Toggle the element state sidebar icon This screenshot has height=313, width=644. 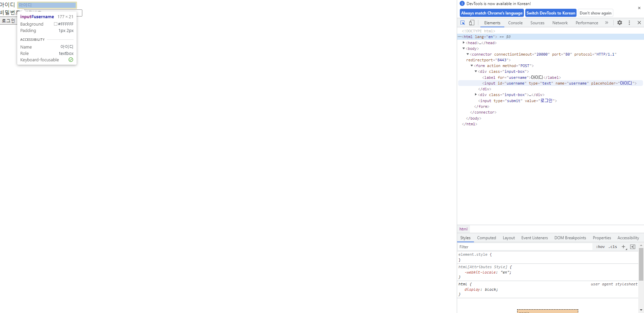tap(633, 247)
